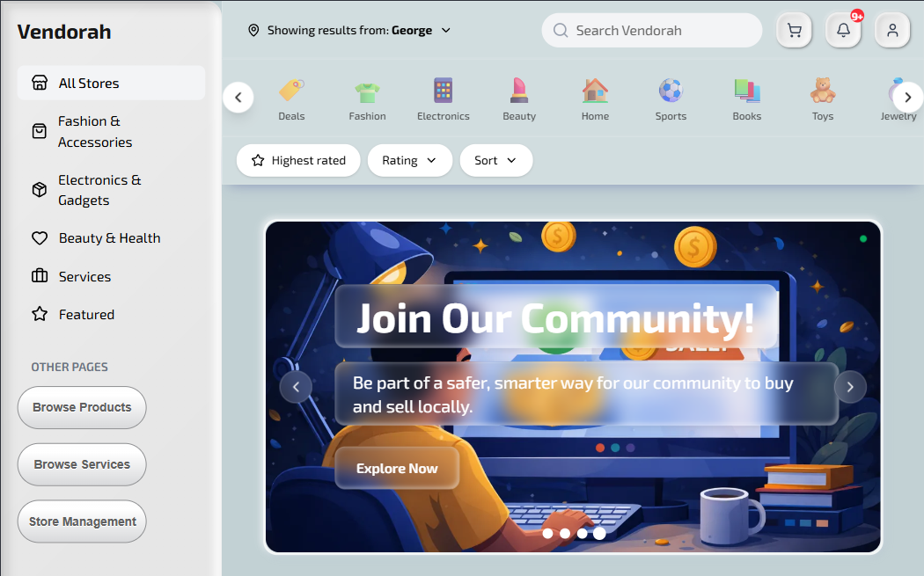The image size is (924, 576).
Task: Go to Beauty & Health in sidebar
Action: click(110, 238)
